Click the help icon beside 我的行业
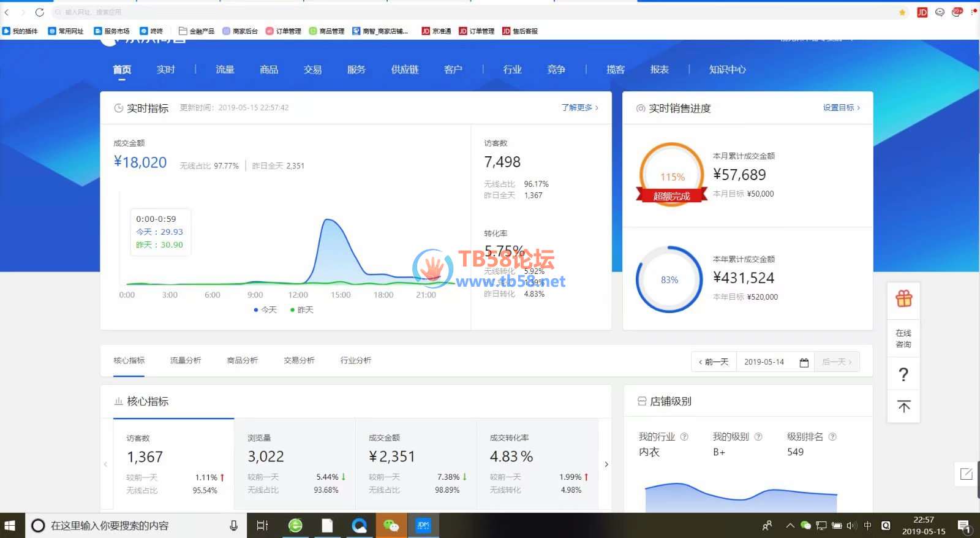This screenshot has height=538, width=980. (x=684, y=437)
